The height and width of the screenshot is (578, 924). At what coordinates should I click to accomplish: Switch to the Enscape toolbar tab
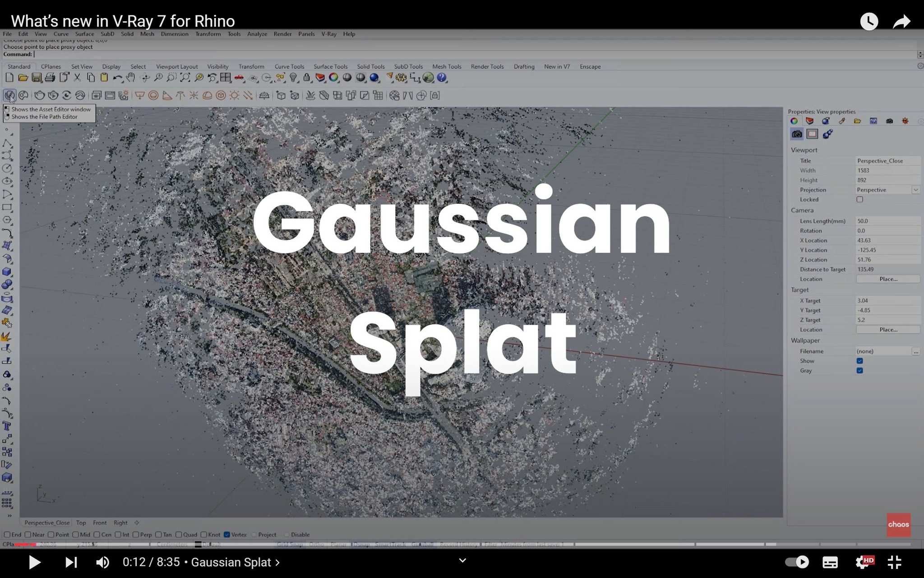[590, 66]
